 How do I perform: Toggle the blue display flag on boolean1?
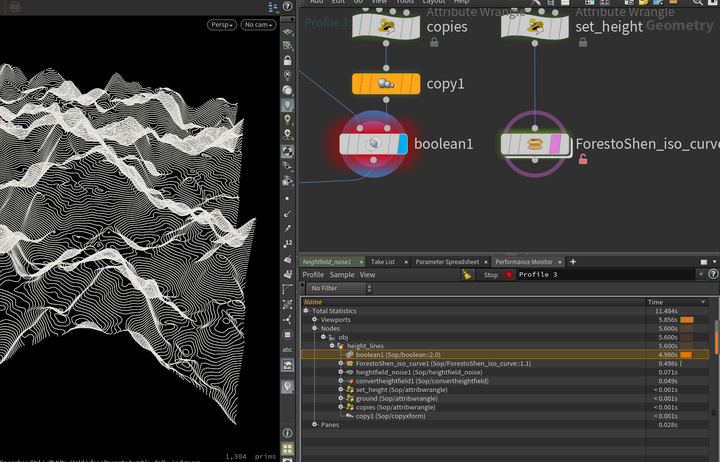(x=403, y=144)
